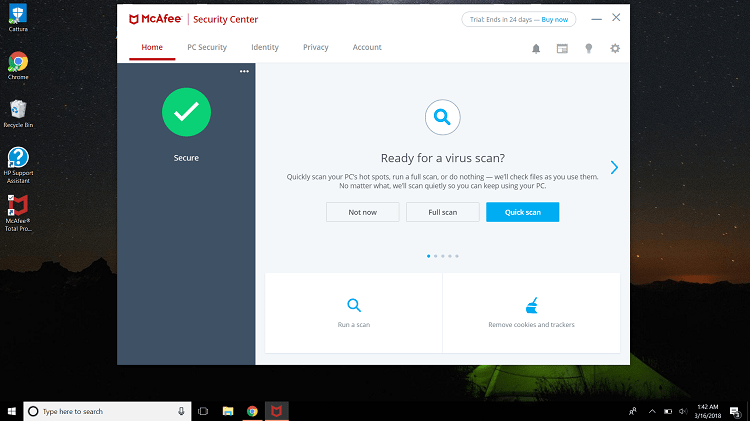
Task: Click the Not now button
Action: pyautogui.click(x=363, y=212)
